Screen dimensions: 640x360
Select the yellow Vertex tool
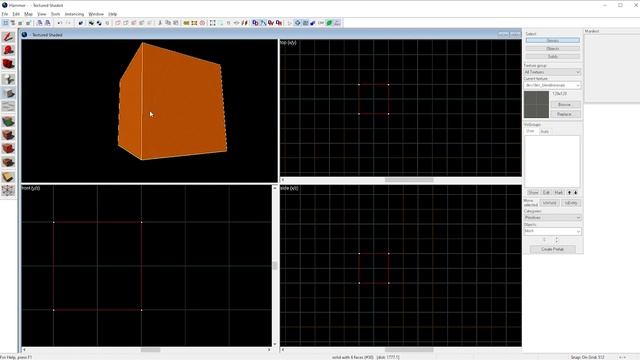point(8,177)
